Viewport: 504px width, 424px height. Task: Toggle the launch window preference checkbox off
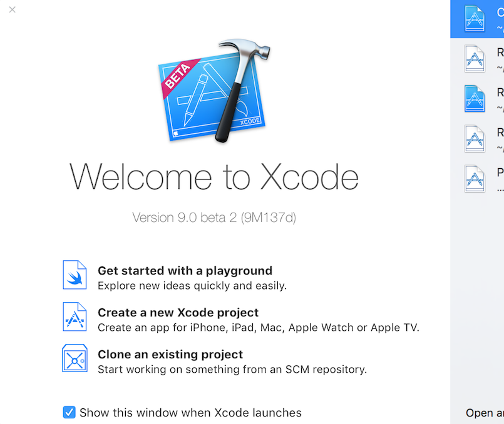pyautogui.click(x=69, y=412)
